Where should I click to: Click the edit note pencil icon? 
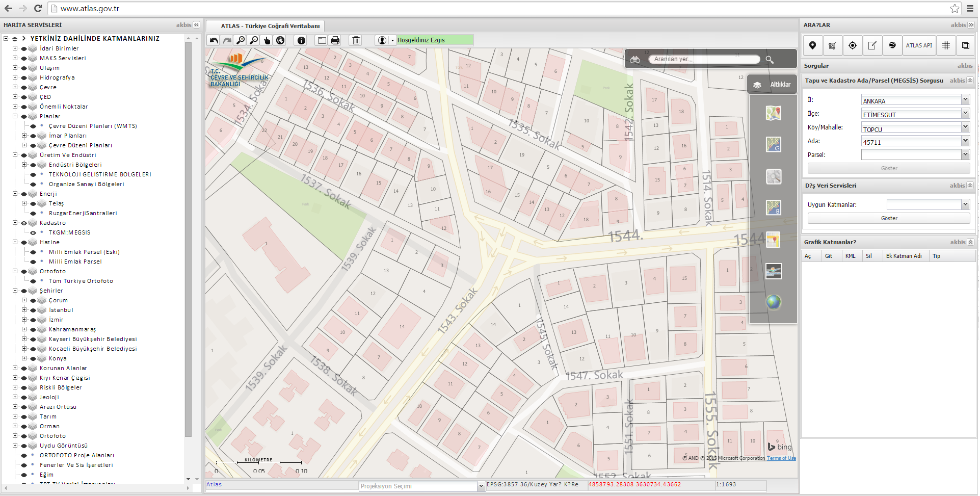tap(872, 45)
